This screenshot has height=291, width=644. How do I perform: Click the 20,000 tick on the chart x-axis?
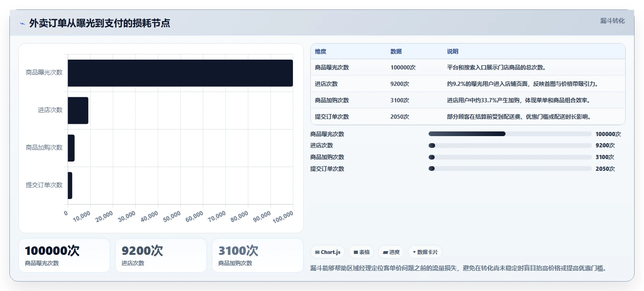[x=104, y=216]
